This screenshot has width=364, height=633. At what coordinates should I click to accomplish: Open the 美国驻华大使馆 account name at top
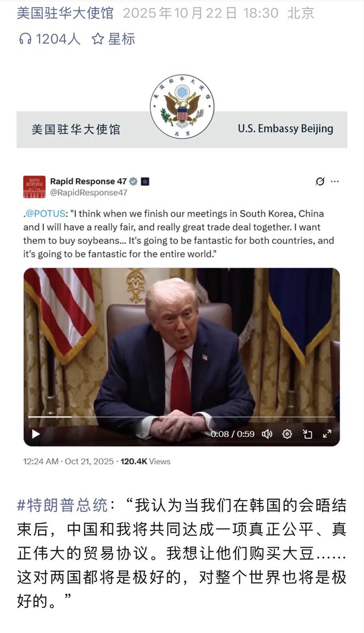[64, 13]
